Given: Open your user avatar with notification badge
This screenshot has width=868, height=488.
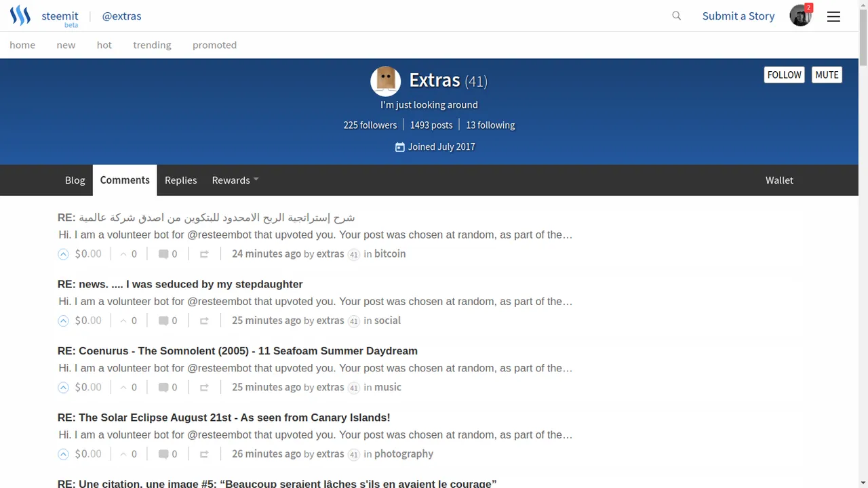Looking at the screenshot, I should 801,15.
